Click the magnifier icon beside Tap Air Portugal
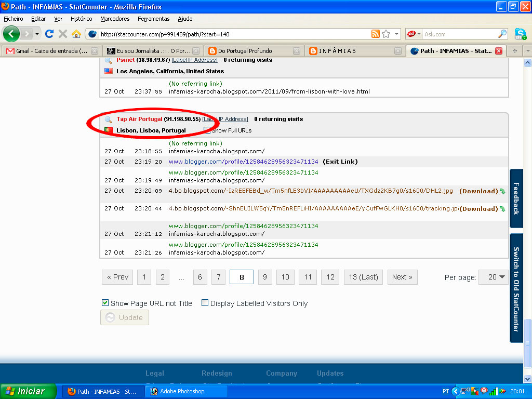The height and width of the screenshot is (399, 532). (108, 119)
